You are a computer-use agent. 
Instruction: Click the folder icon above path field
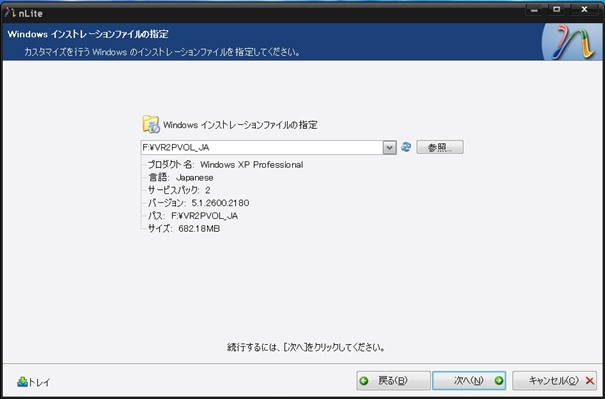coord(150,124)
